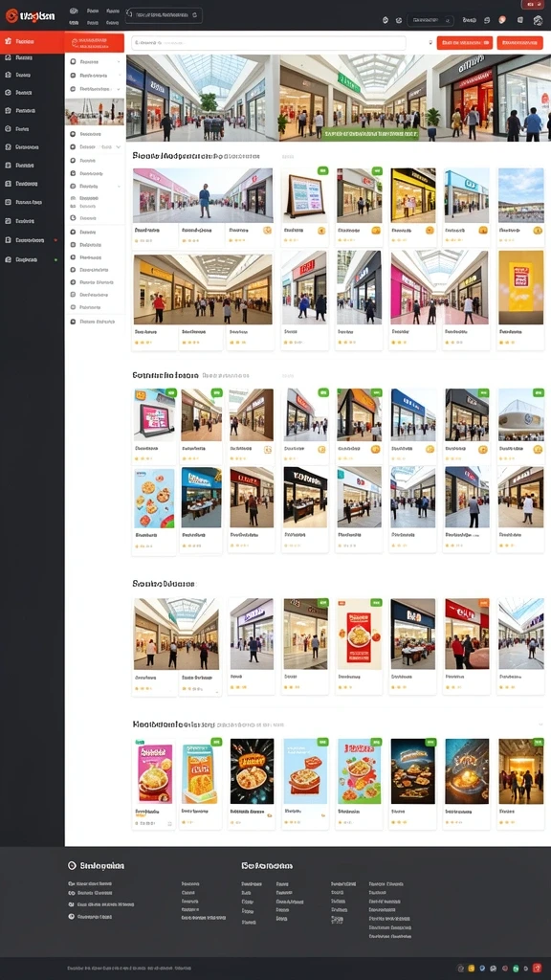Click the green caption banner on the hero image

click(x=370, y=134)
